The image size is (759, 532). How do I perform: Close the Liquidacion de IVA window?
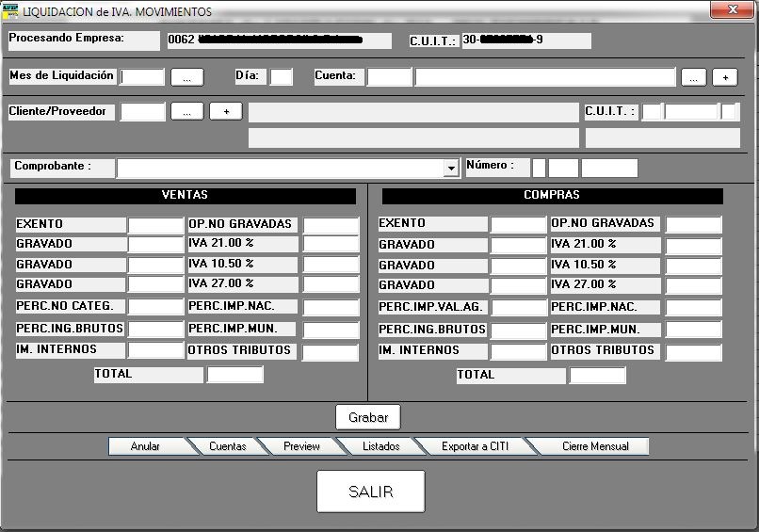[730, 10]
